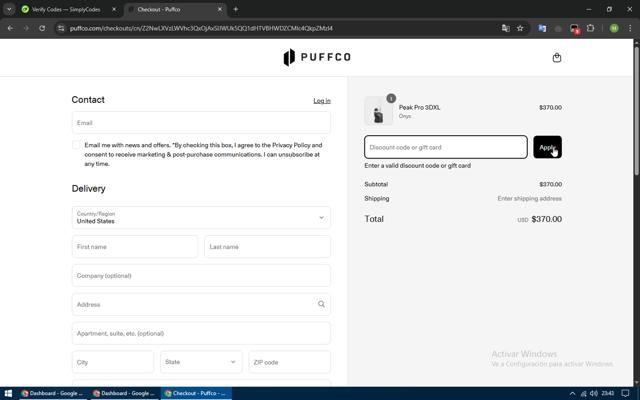The height and width of the screenshot is (400, 640).
Task: Click the Email input field
Action: point(201,122)
